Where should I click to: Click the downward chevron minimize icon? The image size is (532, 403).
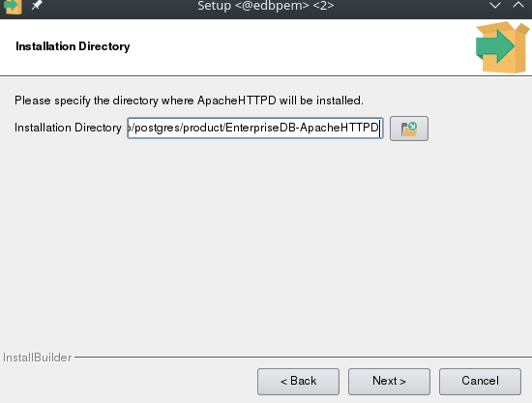[x=495, y=5]
